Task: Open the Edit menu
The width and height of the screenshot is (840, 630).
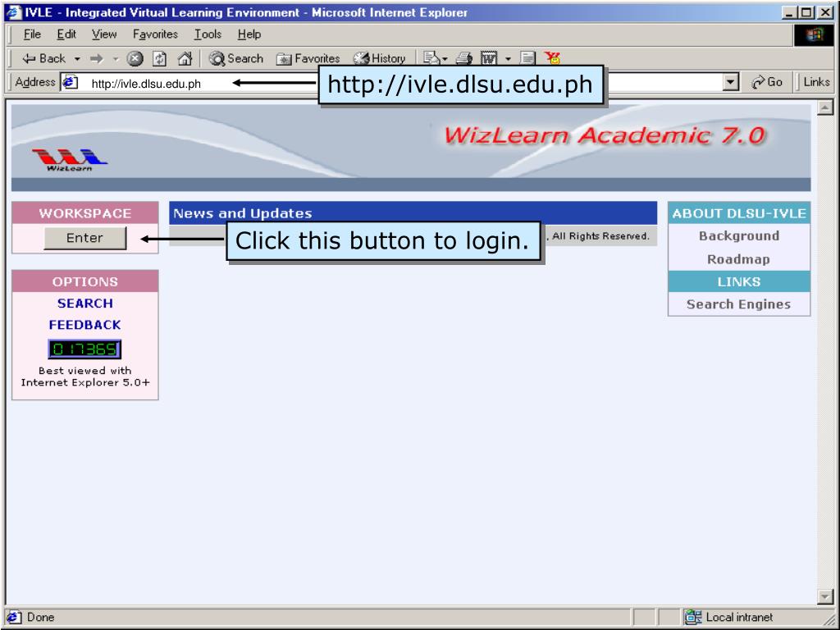Action: (x=66, y=34)
